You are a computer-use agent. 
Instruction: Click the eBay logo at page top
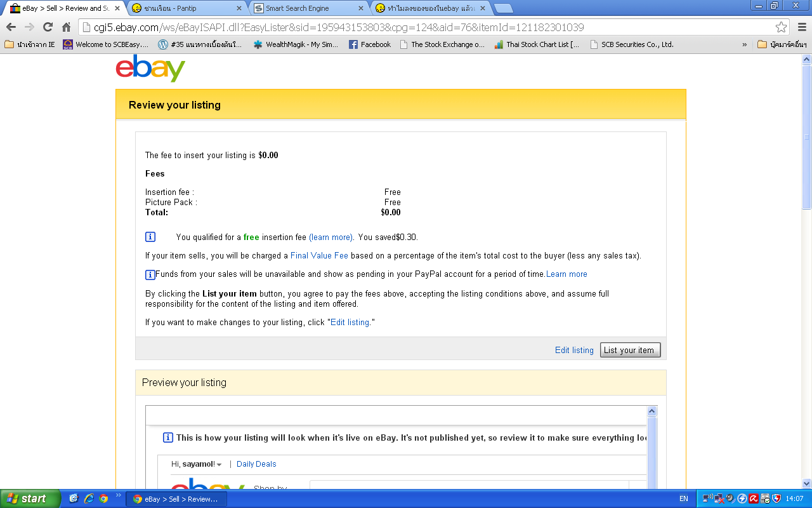[150, 69]
